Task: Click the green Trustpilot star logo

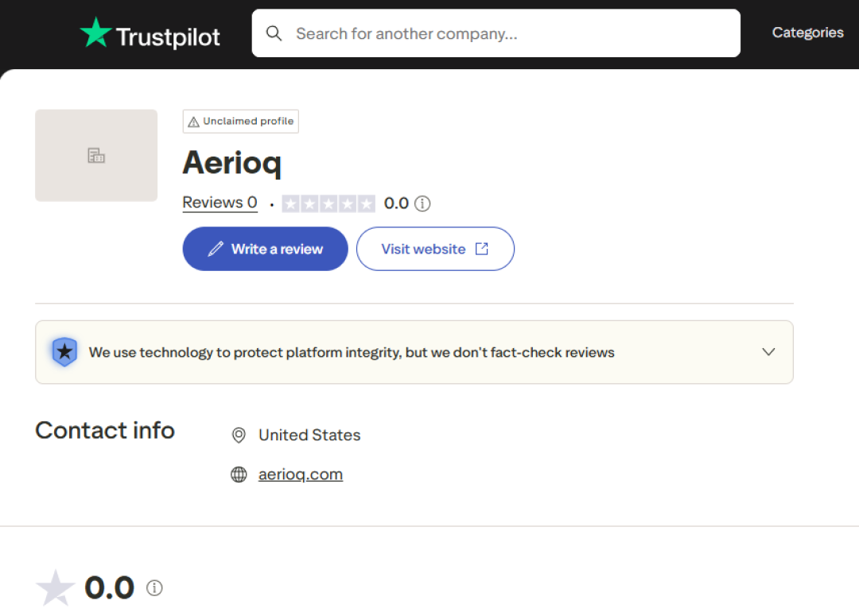Action: (x=96, y=32)
